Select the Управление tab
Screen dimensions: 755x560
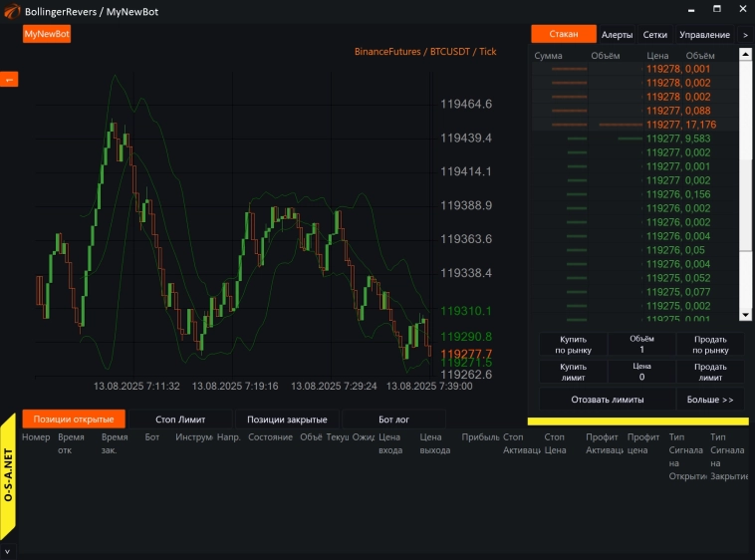coord(704,35)
